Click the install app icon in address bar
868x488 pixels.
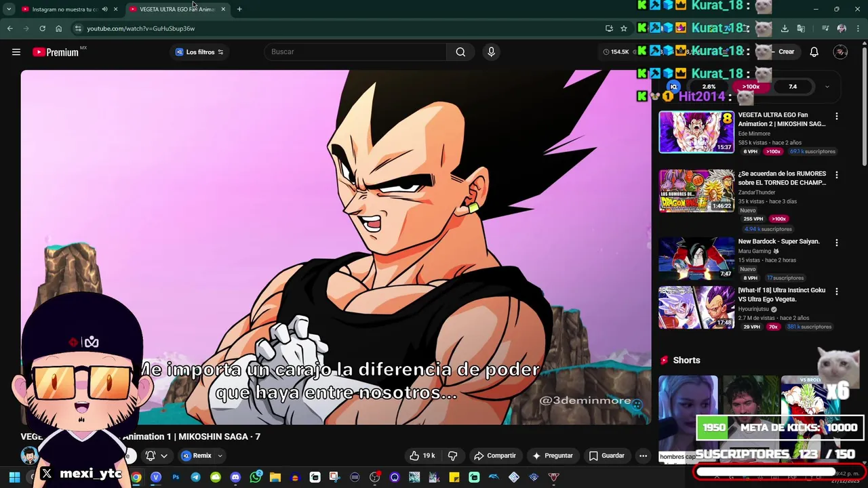click(x=609, y=28)
